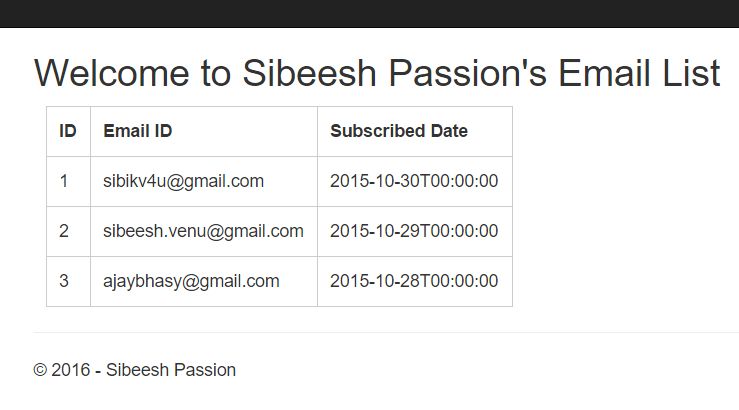
Task: Click the "Subscribed Date" column header
Action: [x=399, y=131]
